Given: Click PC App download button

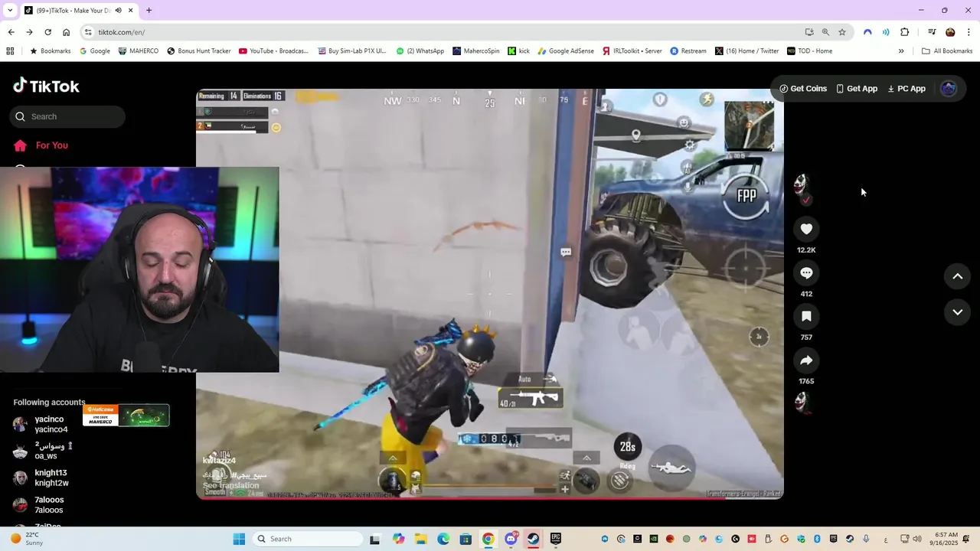Looking at the screenshot, I should 906,89.
